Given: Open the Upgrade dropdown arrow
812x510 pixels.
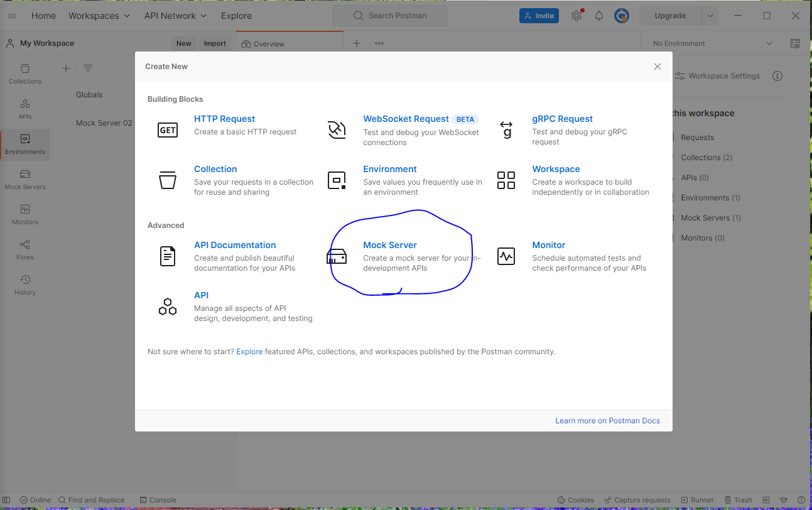Looking at the screenshot, I should [710, 16].
